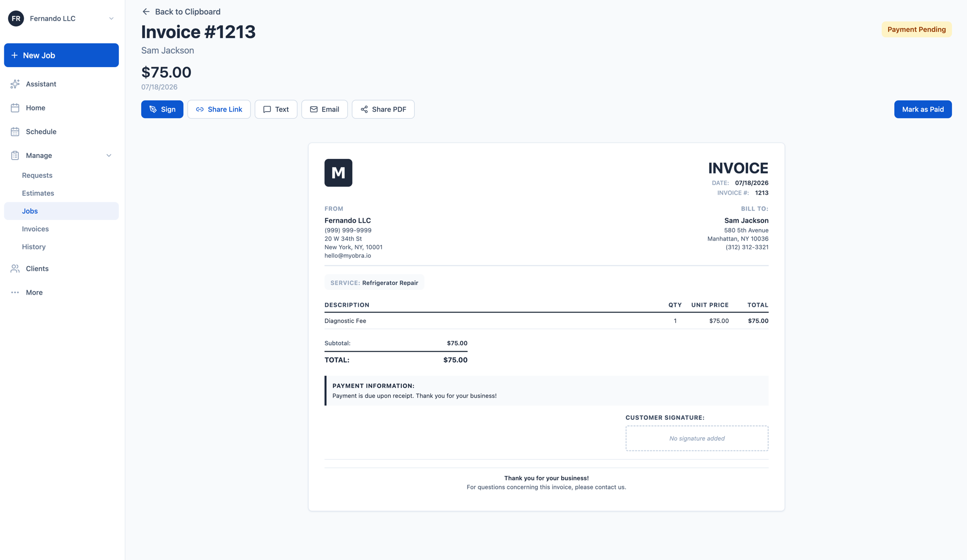The image size is (967, 560).
Task: Expand the Fernando LLC account dropdown
Action: (x=111, y=18)
